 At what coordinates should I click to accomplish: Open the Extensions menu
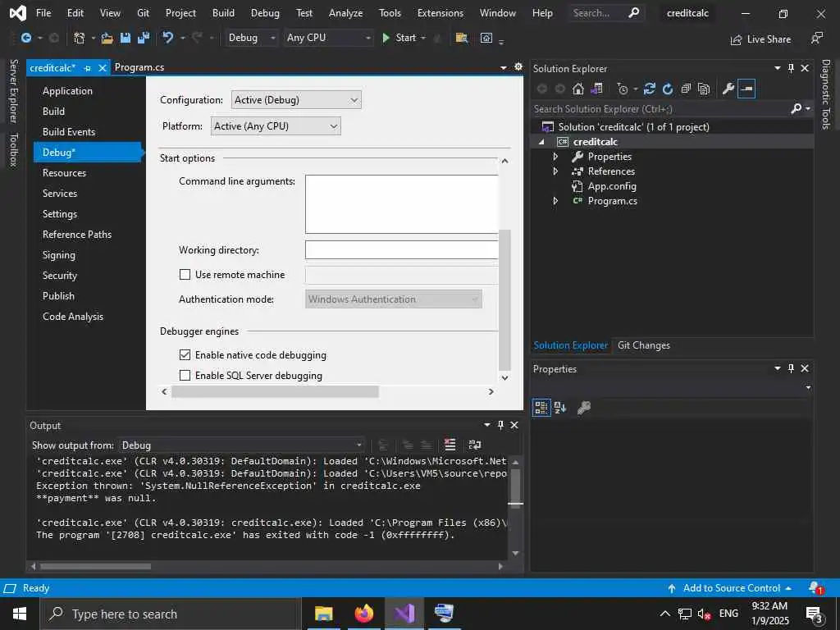pyautogui.click(x=441, y=13)
